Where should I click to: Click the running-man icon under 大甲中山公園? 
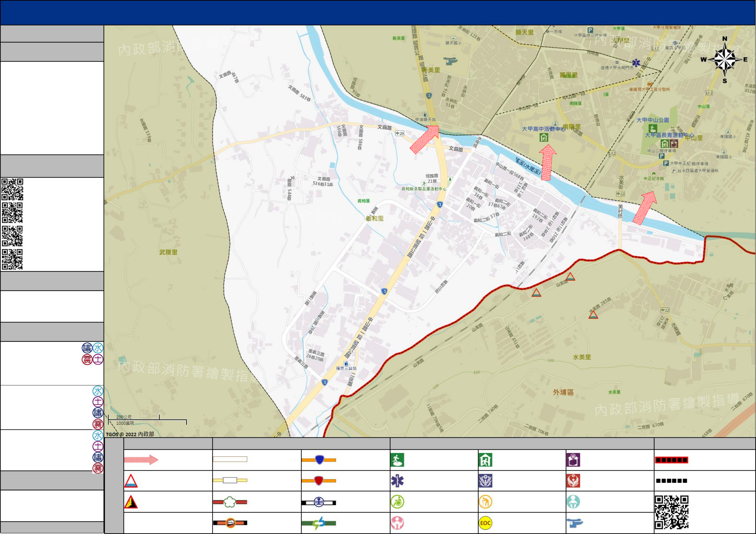pos(653,129)
